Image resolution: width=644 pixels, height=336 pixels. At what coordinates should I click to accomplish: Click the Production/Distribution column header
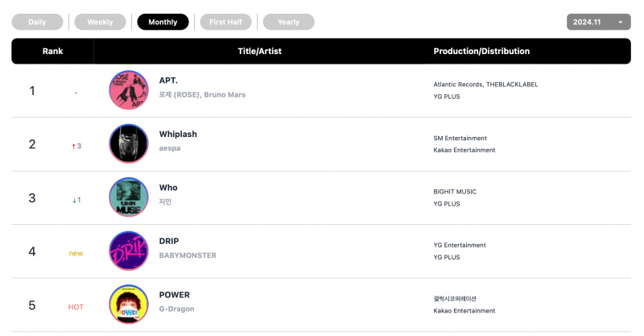click(481, 52)
